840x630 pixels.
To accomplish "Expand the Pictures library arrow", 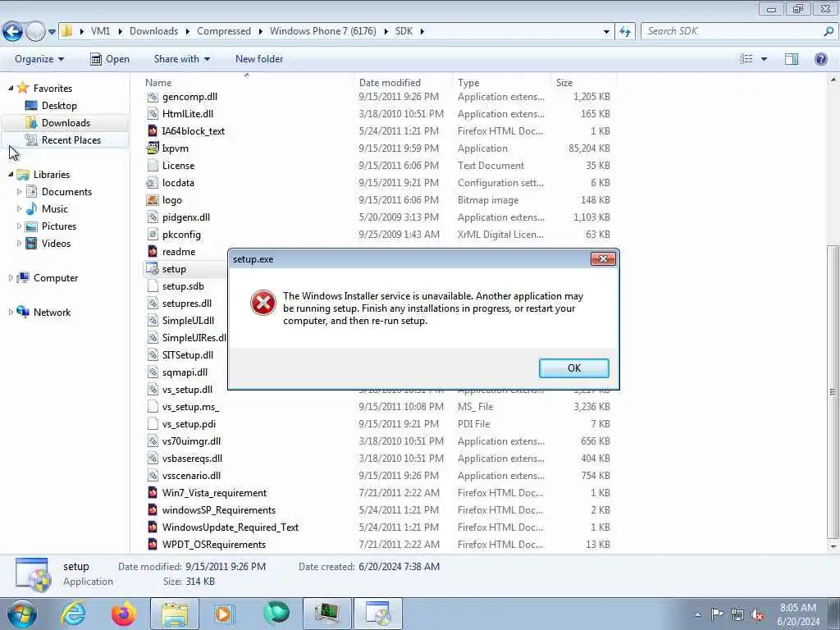I will [20, 226].
